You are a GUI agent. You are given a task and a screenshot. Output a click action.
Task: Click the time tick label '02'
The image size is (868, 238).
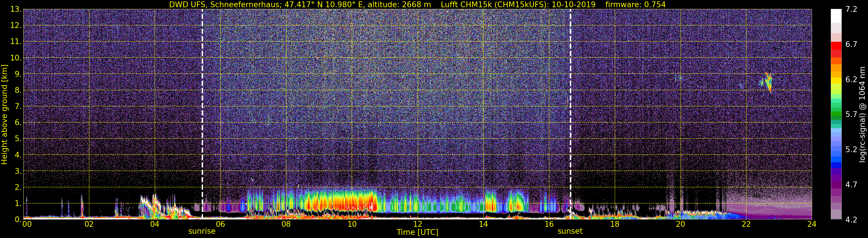[89, 224]
